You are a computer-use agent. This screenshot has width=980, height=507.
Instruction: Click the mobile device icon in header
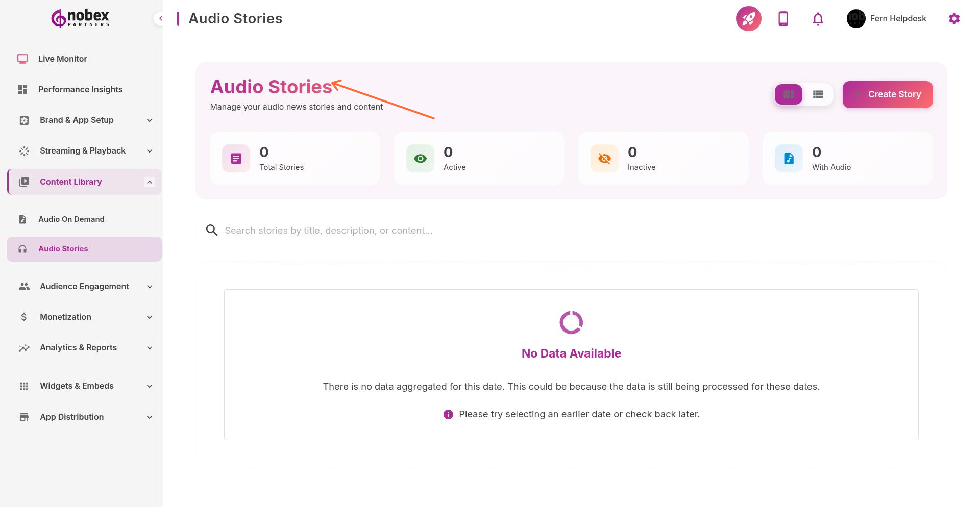point(782,18)
